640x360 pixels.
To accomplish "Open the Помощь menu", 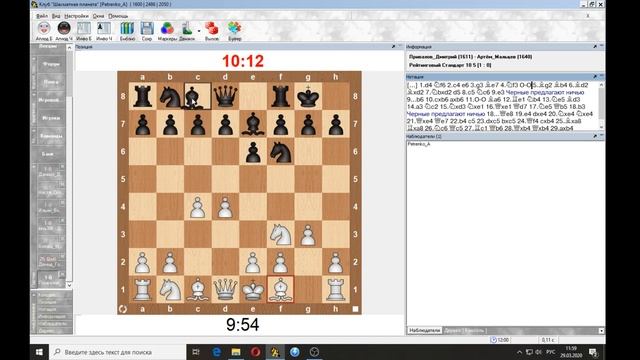I will click(118, 16).
